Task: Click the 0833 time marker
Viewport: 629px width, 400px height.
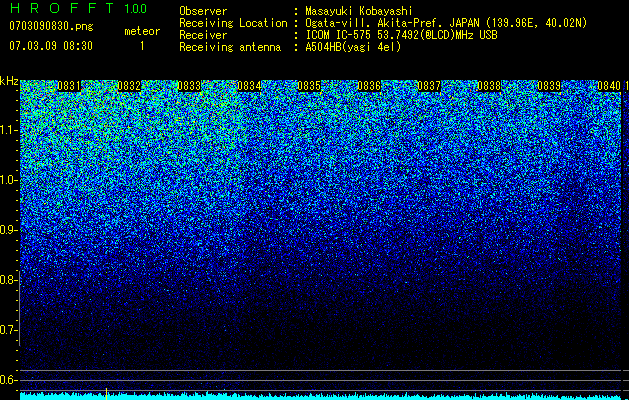Action: (x=189, y=86)
